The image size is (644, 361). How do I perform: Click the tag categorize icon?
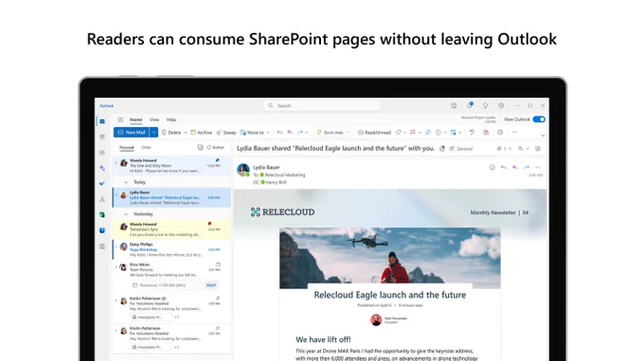pyautogui.click(x=398, y=133)
